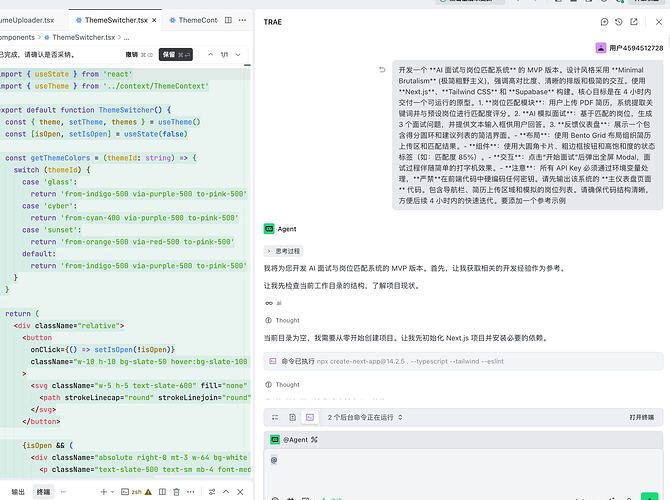The height and width of the screenshot is (500, 670).
Task: Click the 打开终端 button
Action: pyautogui.click(x=641, y=417)
